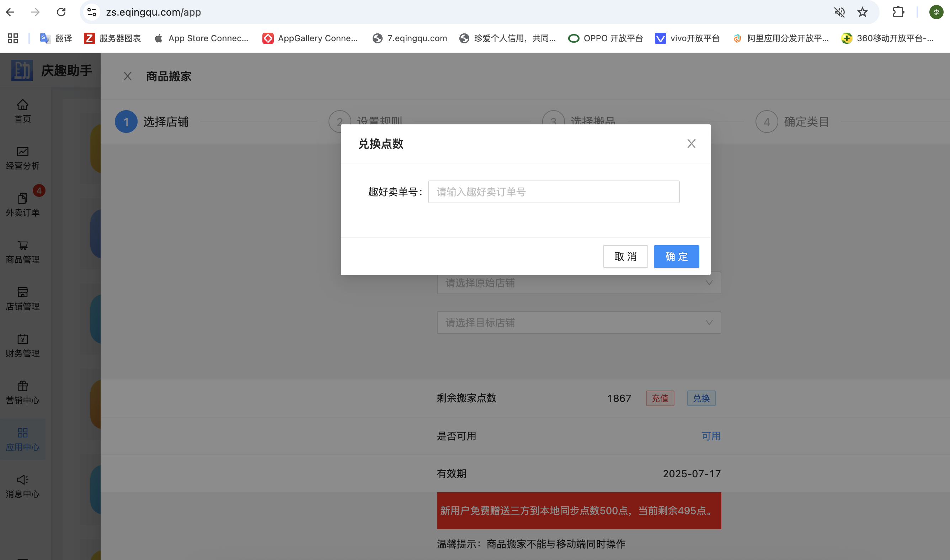This screenshot has height=560, width=950.
Task: Click the 取消 button in dialog
Action: click(625, 257)
